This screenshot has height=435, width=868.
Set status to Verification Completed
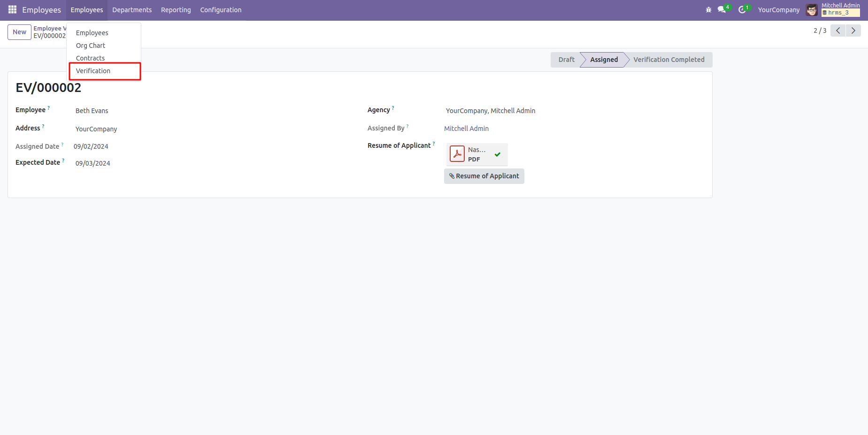point(668,60)
